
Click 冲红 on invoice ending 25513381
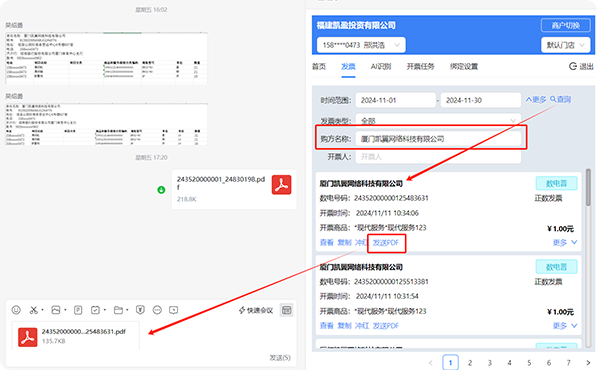[362, 326]
